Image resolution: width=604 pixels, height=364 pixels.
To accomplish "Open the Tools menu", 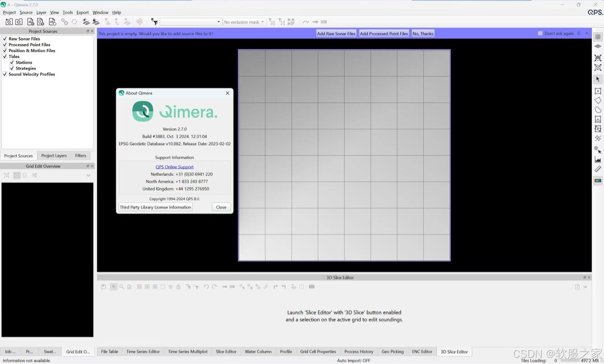I will [68, 12].
